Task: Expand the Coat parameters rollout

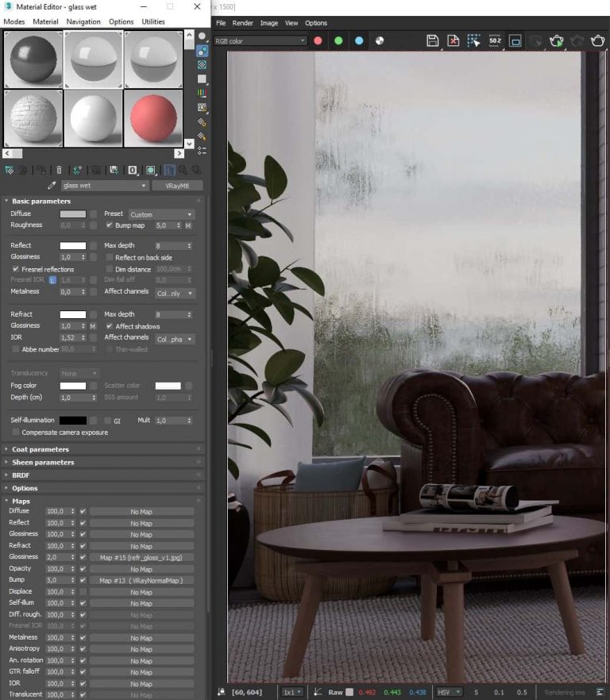Action: tap(40, 449)
